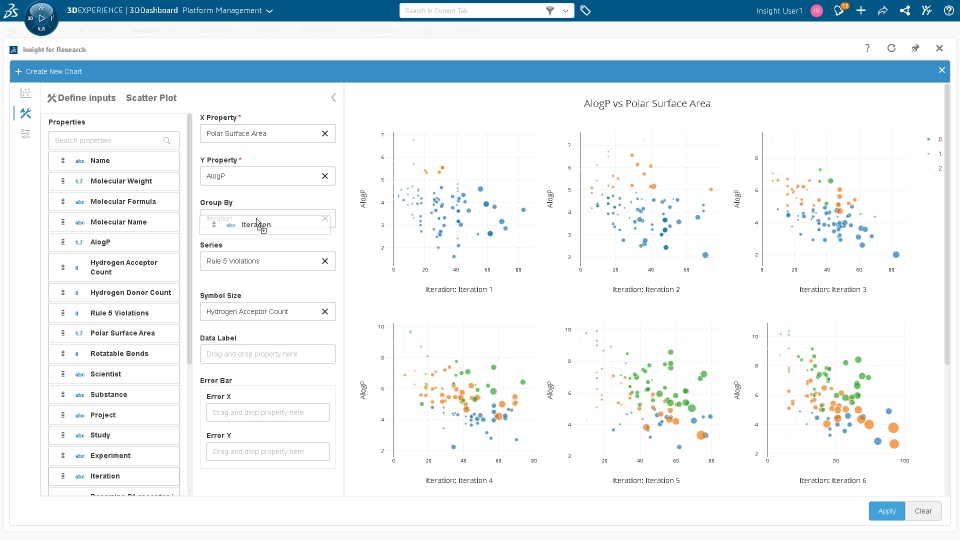The width and height of the screenshot is (960, 540).
Task: Open the settings sliders sidebar icon
Action: tap(25, 133)
